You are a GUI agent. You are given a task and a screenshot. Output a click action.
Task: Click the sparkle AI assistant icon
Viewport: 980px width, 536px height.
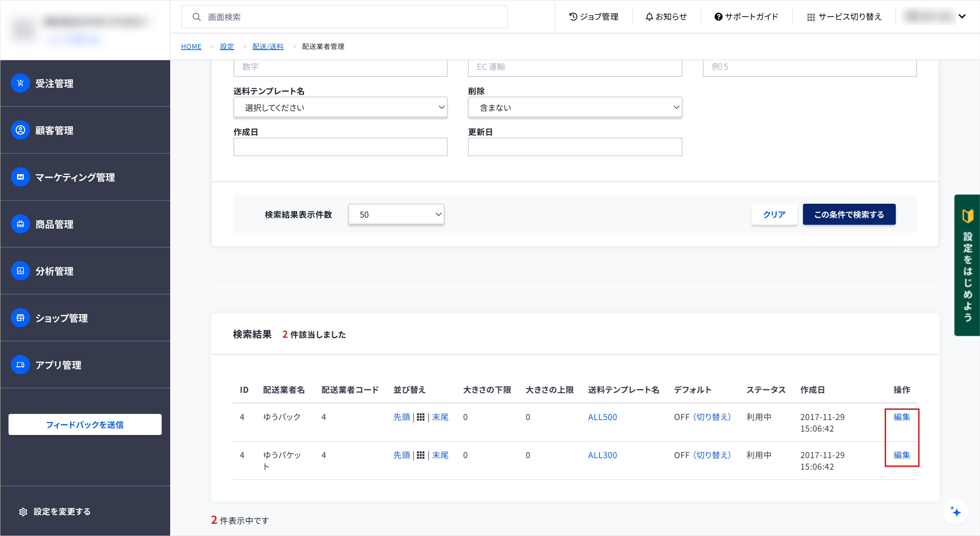[x=955, y=512]
